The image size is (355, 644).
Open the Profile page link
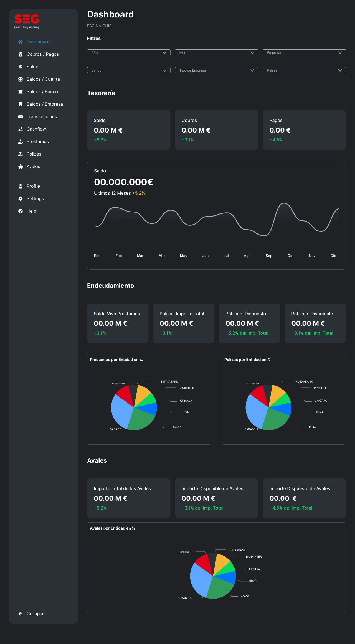[33, 186]
